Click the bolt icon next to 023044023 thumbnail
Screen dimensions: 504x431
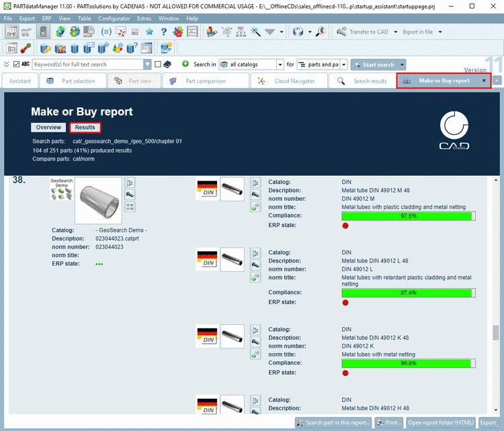click(130, 195)
